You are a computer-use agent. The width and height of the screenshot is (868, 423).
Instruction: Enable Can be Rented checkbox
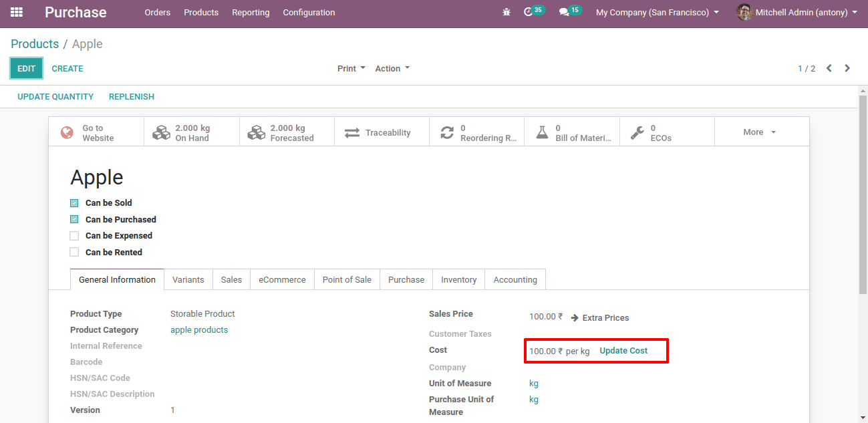(74, 253)
